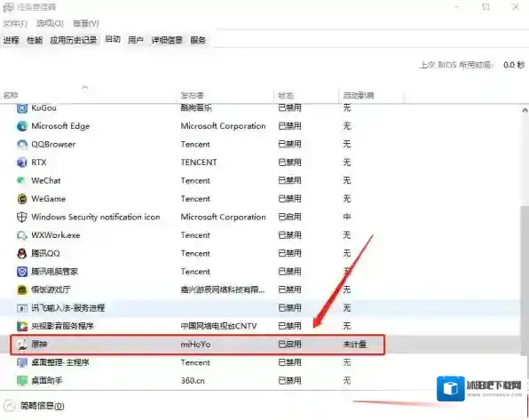Click the 酷狗音乐 publisher cell
Screen dimensions: 529x420
pyautogui.click(x=196, y=108)
